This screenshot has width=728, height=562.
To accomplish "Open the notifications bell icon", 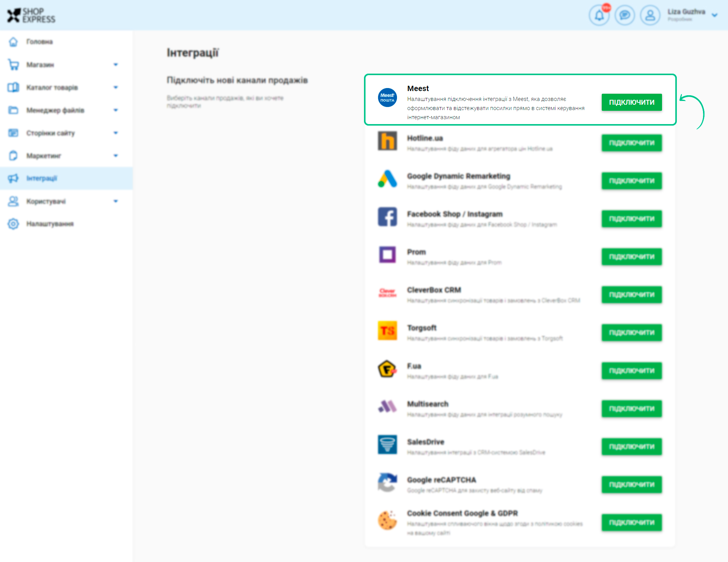I will 599,15.
